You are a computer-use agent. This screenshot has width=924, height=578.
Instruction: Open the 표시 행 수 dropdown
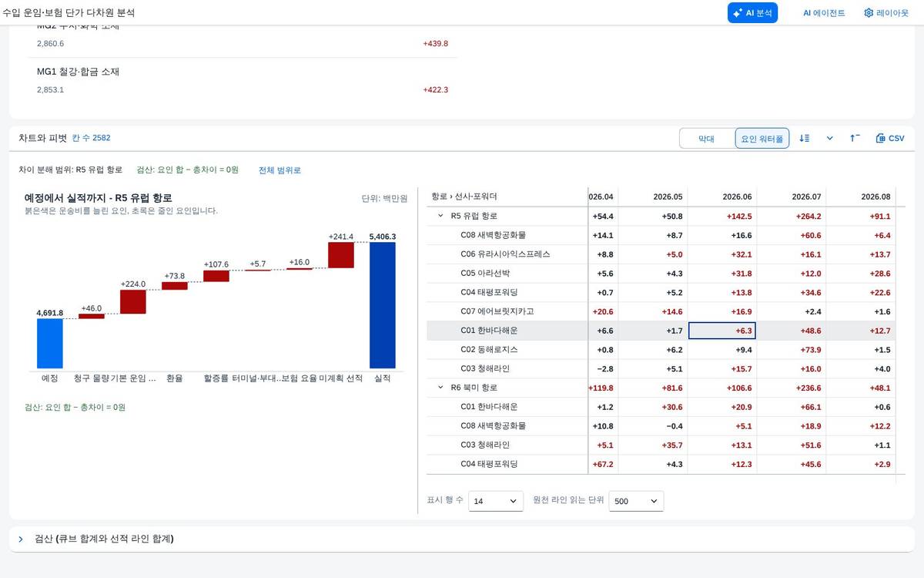click(x=496, y=501)
